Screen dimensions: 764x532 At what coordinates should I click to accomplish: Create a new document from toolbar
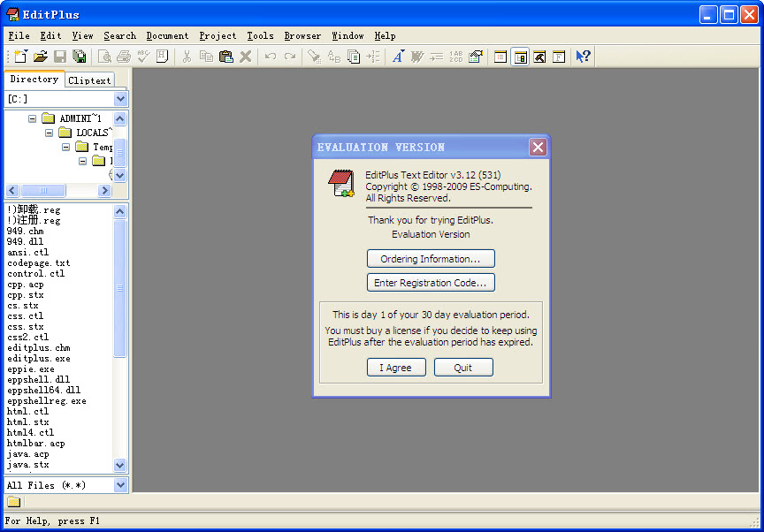[20, 57]
